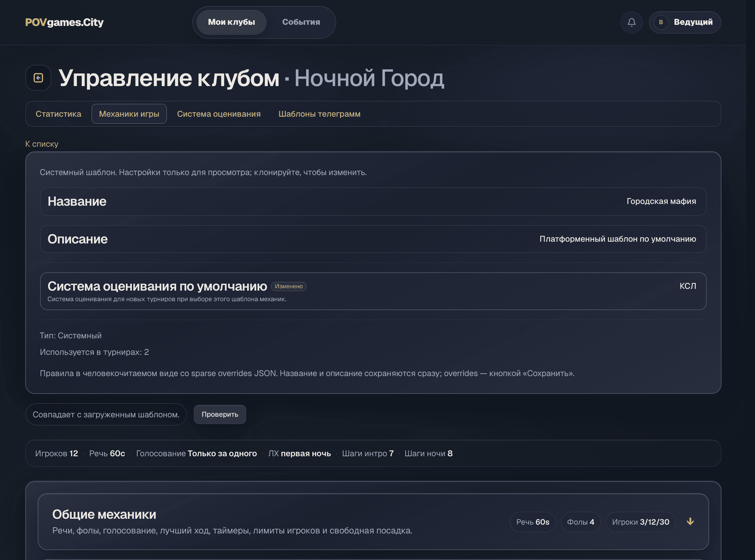
Task: Open the notifications bell
Action: pos(631,22)
